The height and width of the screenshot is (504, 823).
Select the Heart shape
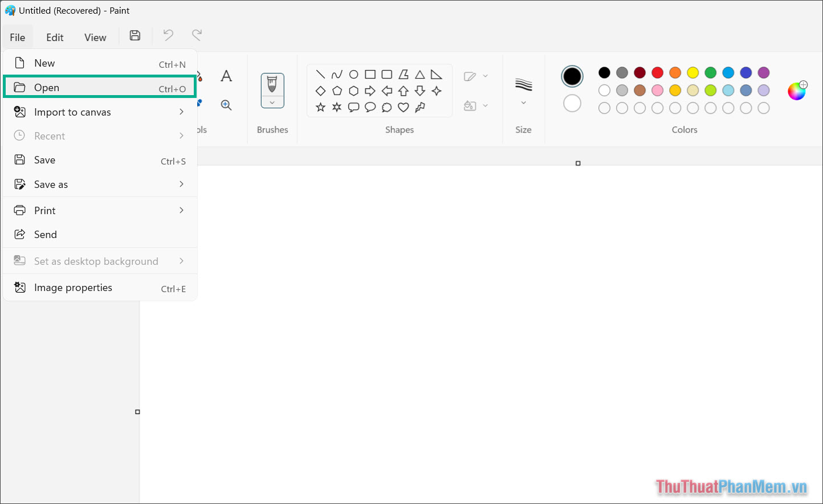pos(403,107)
